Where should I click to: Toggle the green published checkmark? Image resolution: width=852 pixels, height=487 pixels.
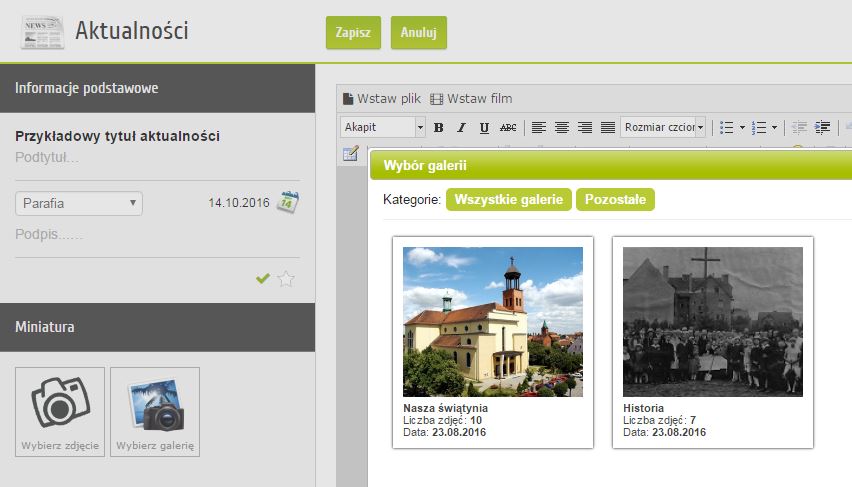point(263,279)
